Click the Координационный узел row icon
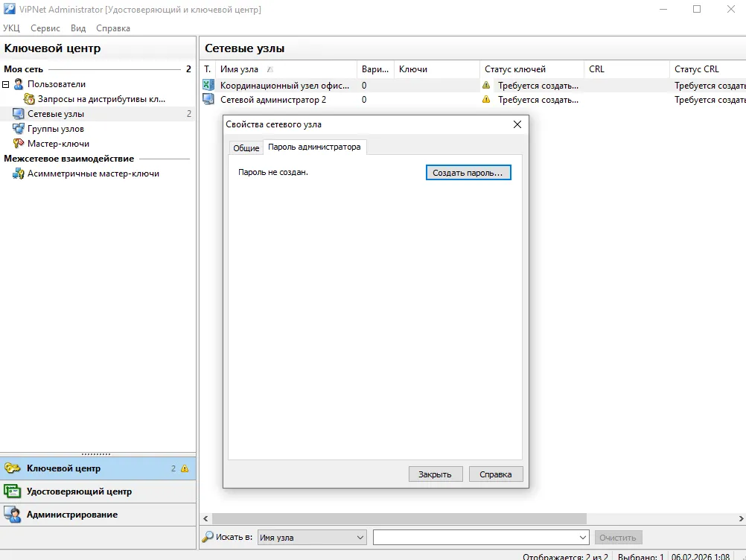This screenshot has width=746, height=560. coord(208,85)
